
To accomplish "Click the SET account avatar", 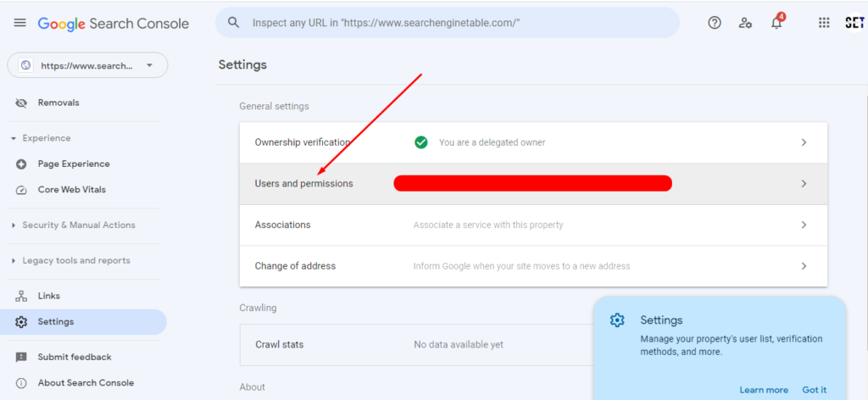I will pos(854,23).
